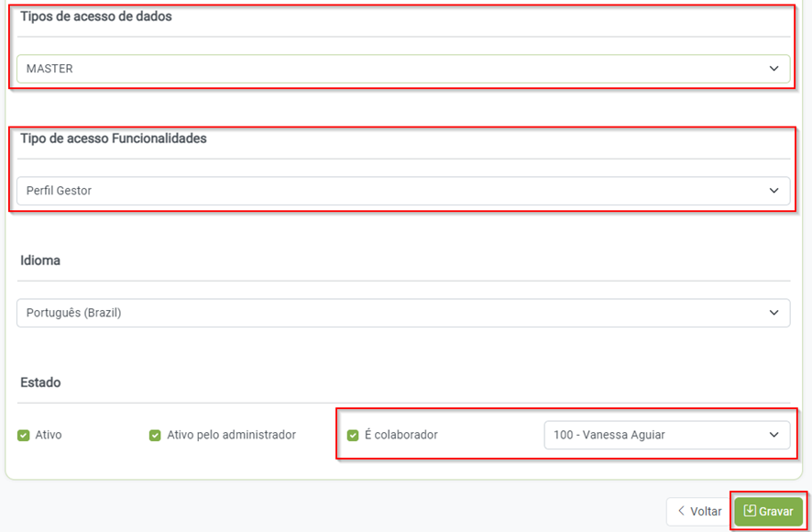Screen dimensions: 812x532
Task: Click the chevron arrow on Português (Brazil) field
Action: click(x=774, y=313)
